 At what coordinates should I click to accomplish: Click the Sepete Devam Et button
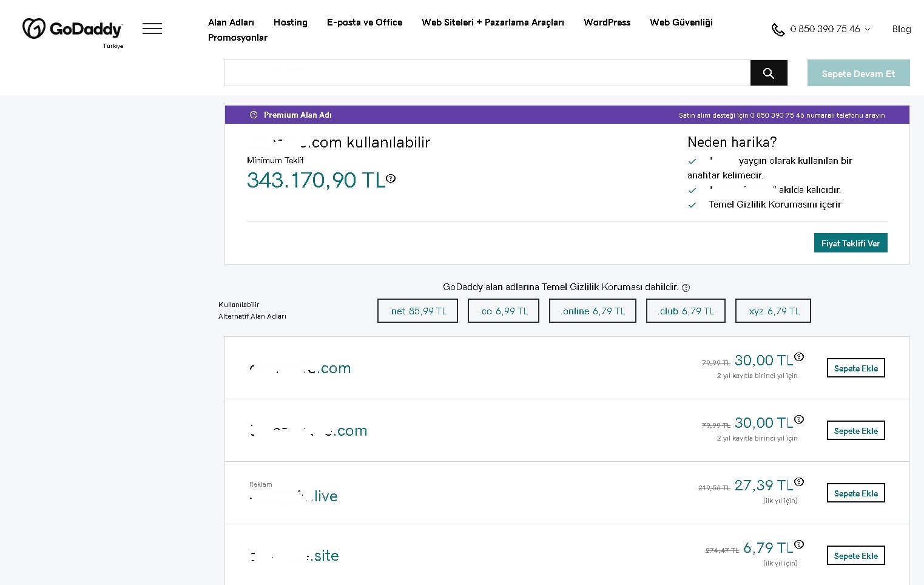tap(858, 73)
